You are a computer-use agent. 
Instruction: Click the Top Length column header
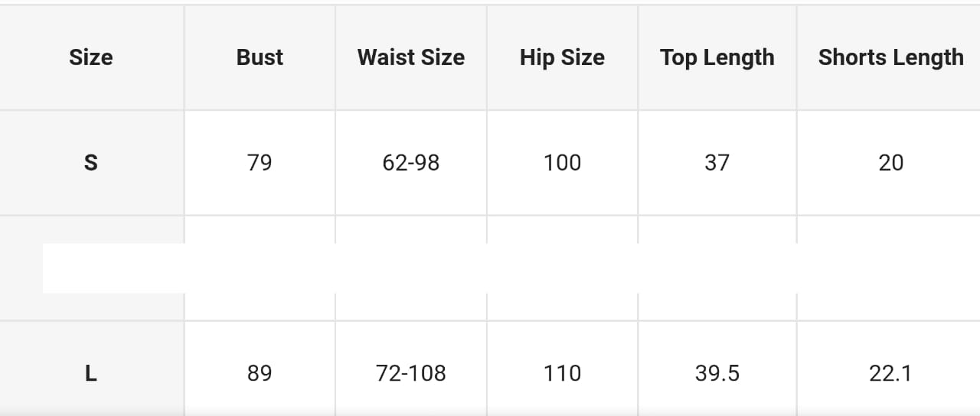pos(717,57)
